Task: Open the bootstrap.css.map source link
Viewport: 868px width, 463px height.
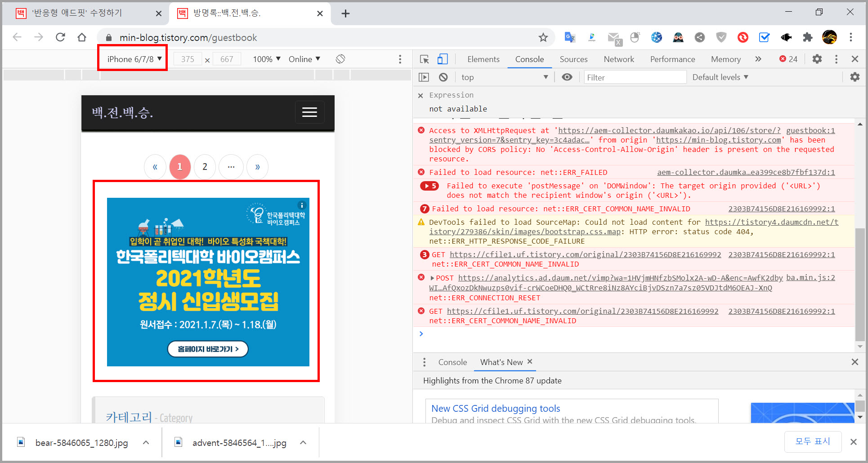Action: [634, 227]
